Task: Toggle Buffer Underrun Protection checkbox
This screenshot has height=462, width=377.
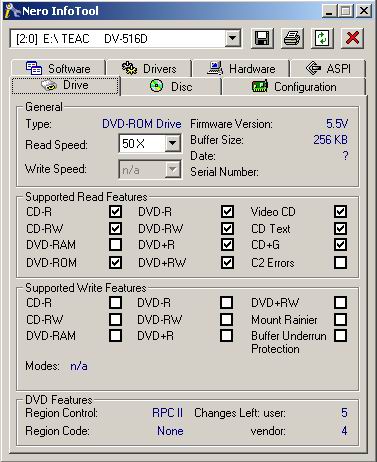Action: pos(340,335)
